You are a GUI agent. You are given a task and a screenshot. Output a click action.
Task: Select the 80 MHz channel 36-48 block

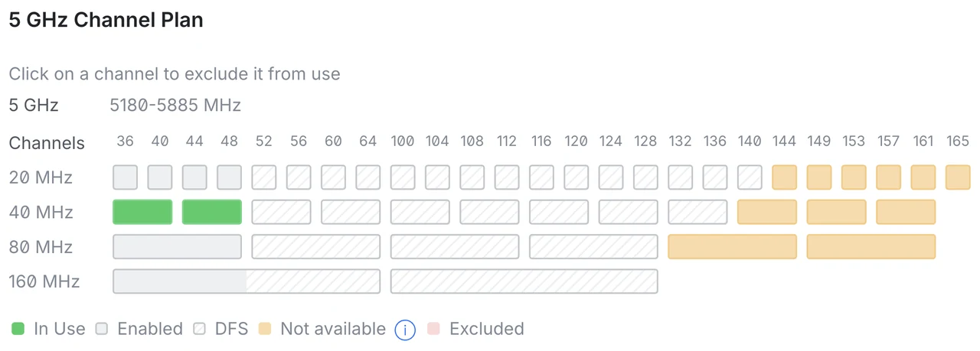pyautogui.click(x=177, y=247)
